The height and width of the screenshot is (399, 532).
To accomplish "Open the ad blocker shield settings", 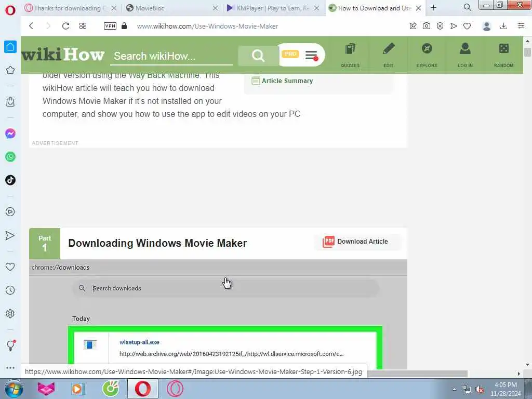I will pos(440,26).
